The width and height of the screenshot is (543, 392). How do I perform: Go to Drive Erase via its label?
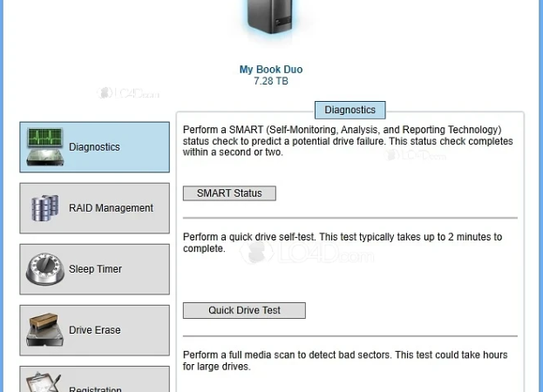pos(94,330)
